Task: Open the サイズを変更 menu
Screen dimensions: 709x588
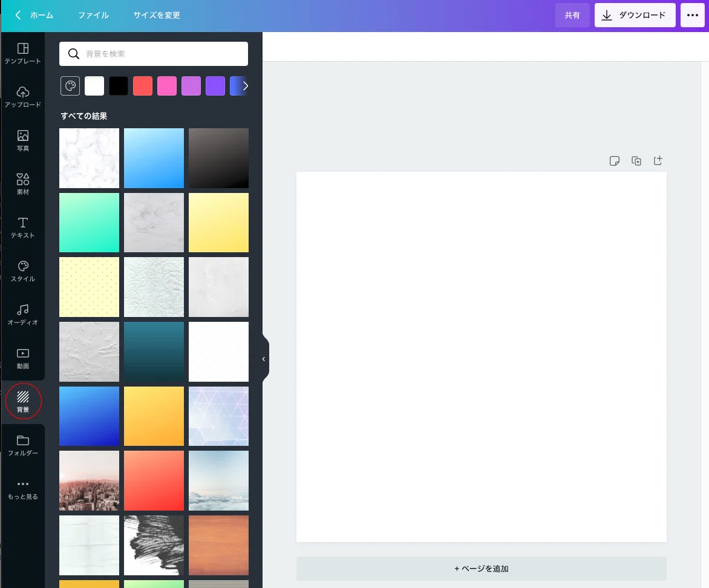Action: pos(157,15)
